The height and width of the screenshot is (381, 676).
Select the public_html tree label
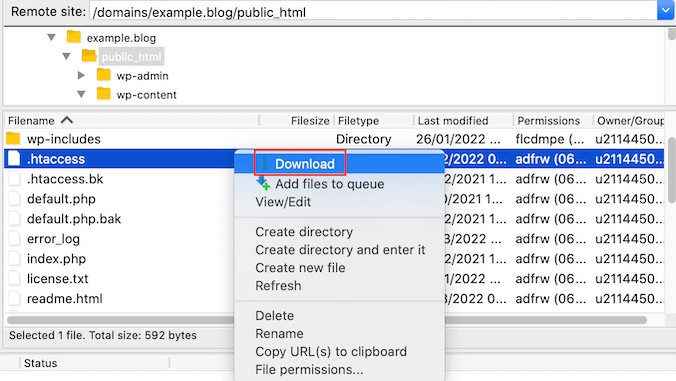131,57
